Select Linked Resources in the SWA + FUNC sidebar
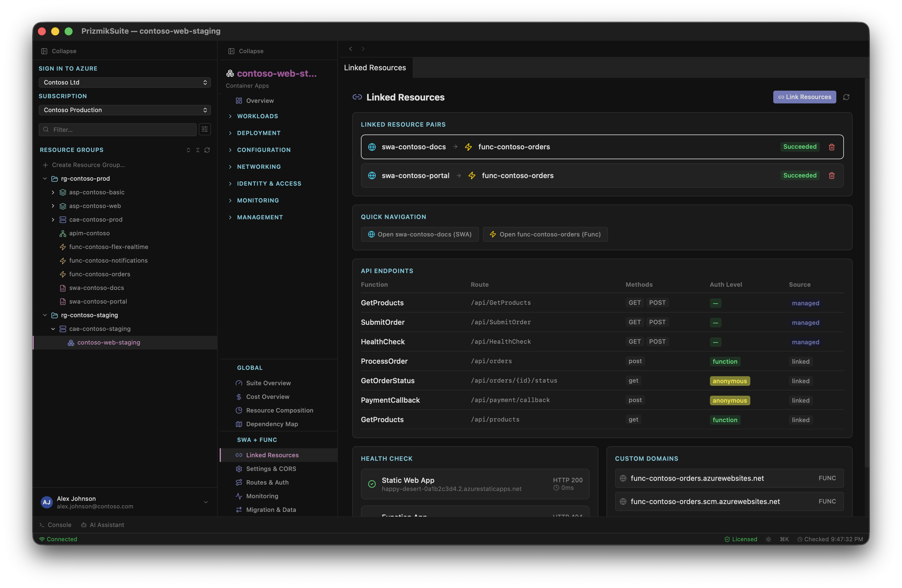Image resolution: width=902 pixels, height=588 pixels. click(x=279, y=455)
